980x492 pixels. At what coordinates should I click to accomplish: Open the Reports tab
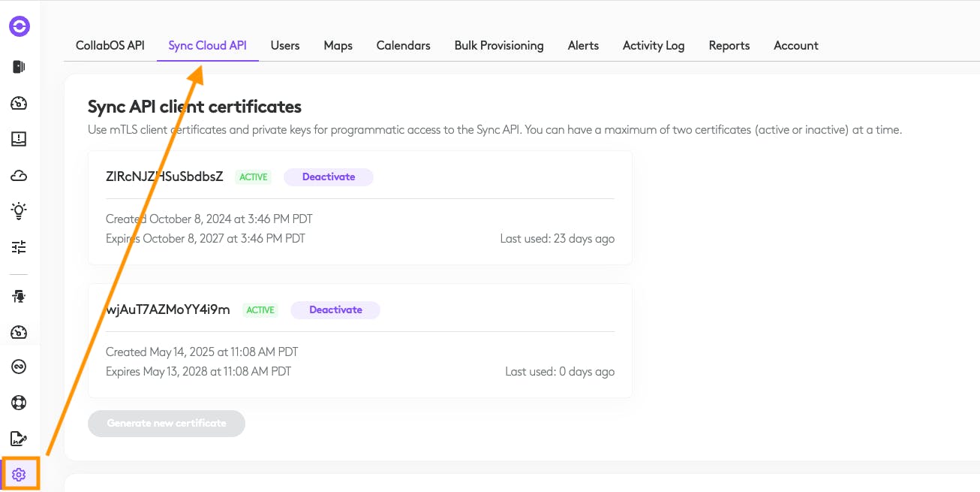coord(729,45)
